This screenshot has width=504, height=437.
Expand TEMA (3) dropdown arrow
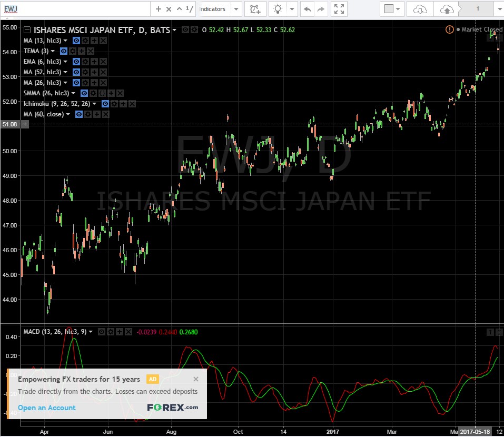(53, 51)
